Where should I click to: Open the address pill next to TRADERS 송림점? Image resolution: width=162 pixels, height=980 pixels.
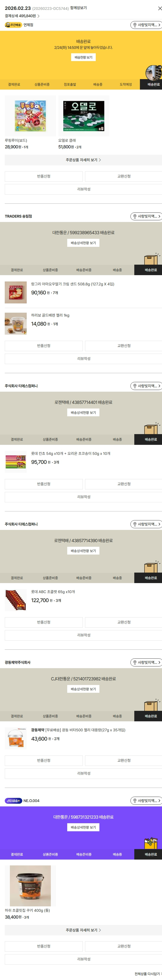pyautogui.click(x=146, y=217)
